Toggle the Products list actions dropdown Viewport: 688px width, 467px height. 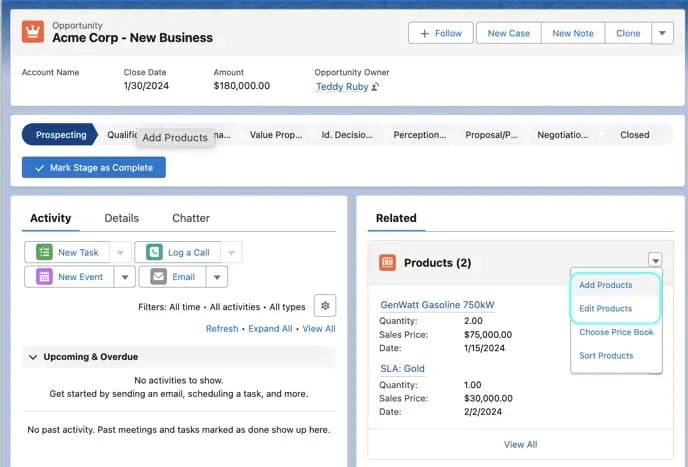655,260
